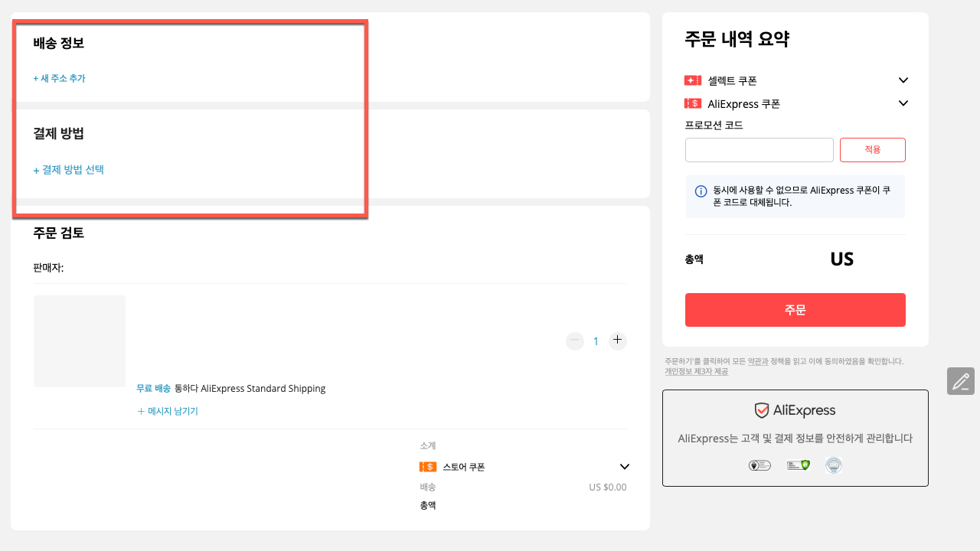Click the AliExpress 쿠폰 dollar ticket icon
This screenshot has width=980, height=551.
click(693, 103)
